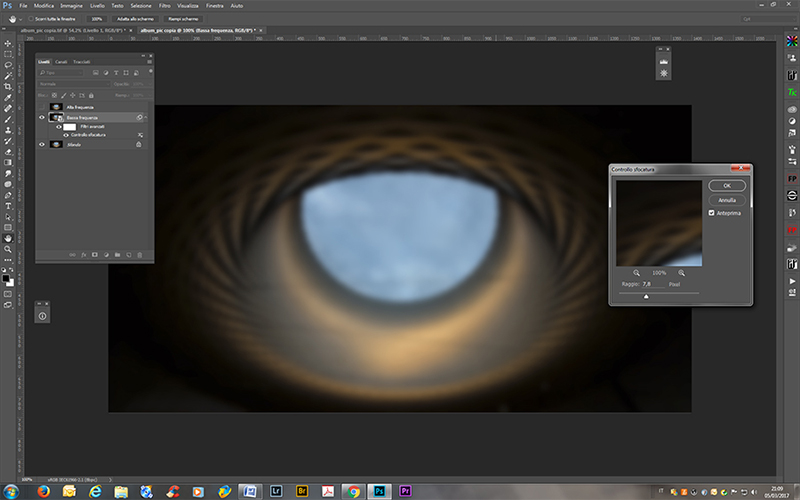The width and height of the screenshot is (800, 500).
Task: Hide the Sfondo layer
Action: point(42,144)
